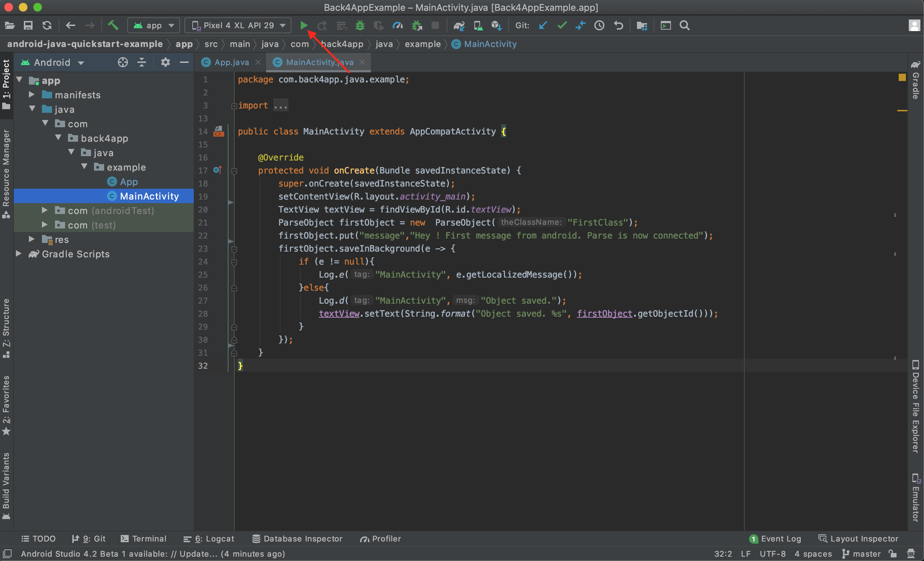The width and height of the screenshot is (924, 561).
Task: Click Git commit green checkmark
Action: 562,26
